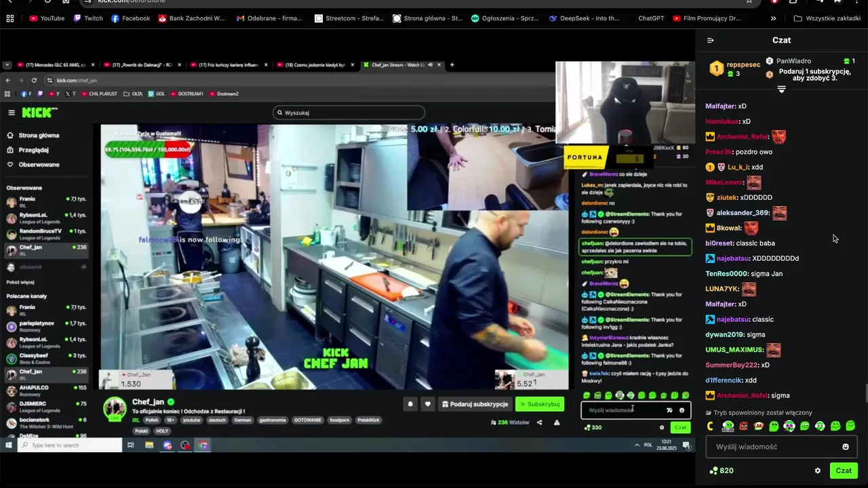This screenshot has height=488, width=868.
Task: Click UMUS_MAXIMUS username in chat
Action: pyautogui.click(x=734, y=350)
